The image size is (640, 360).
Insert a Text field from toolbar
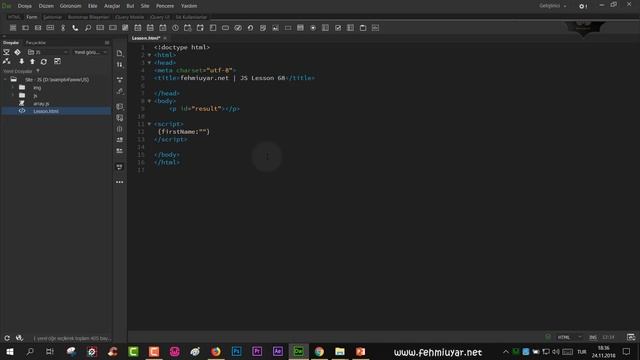[x=25, y=28]
